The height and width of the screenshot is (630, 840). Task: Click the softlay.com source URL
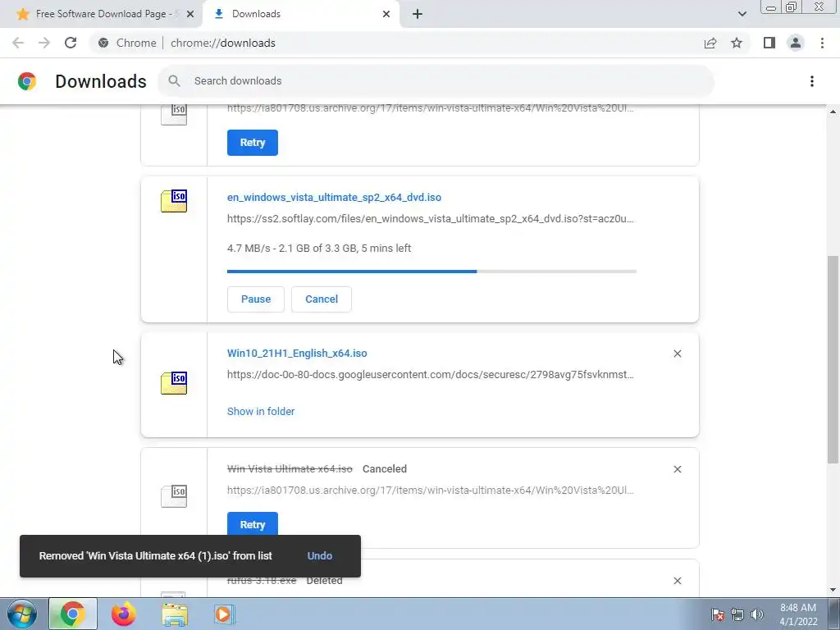(430, 218)
